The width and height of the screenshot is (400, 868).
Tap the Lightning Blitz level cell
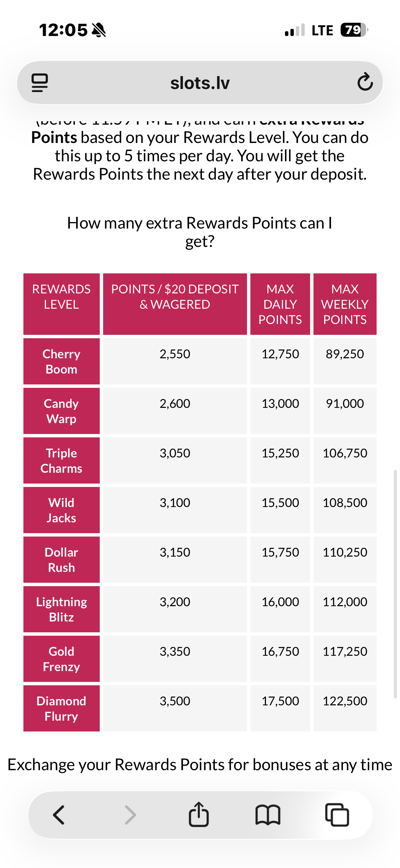pyautogui.click(x=61, y=609)
